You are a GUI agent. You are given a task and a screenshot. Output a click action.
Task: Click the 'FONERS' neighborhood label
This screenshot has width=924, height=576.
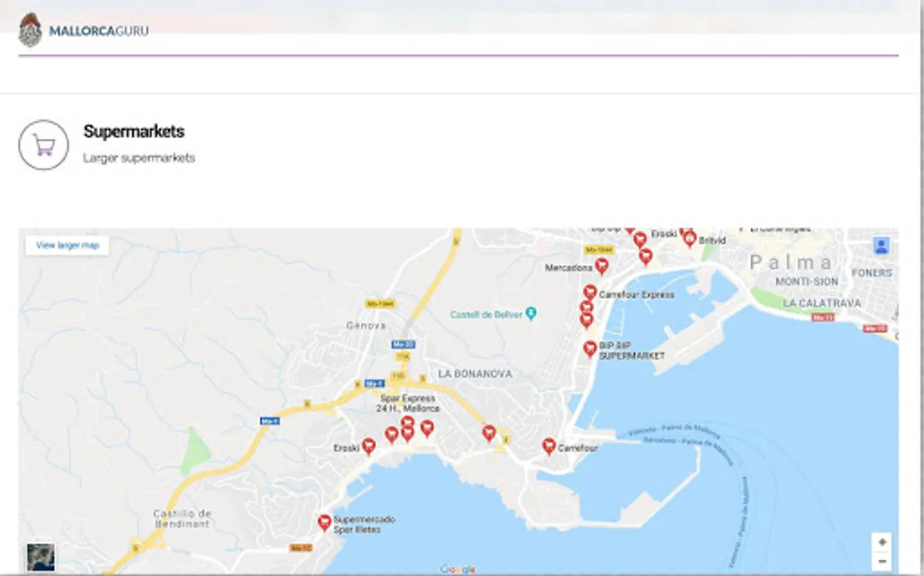pos(872,273)
